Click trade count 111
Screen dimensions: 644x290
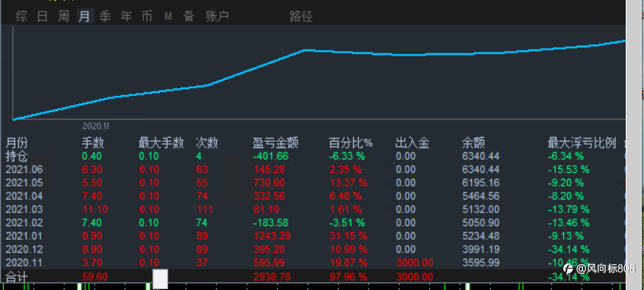pyautogui.click(x=205, y=209)
